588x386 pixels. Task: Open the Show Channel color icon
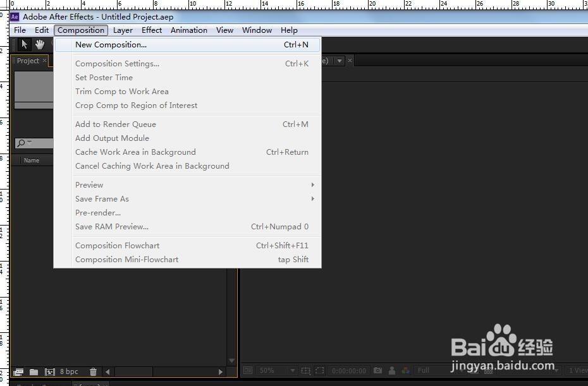point(405,370)
